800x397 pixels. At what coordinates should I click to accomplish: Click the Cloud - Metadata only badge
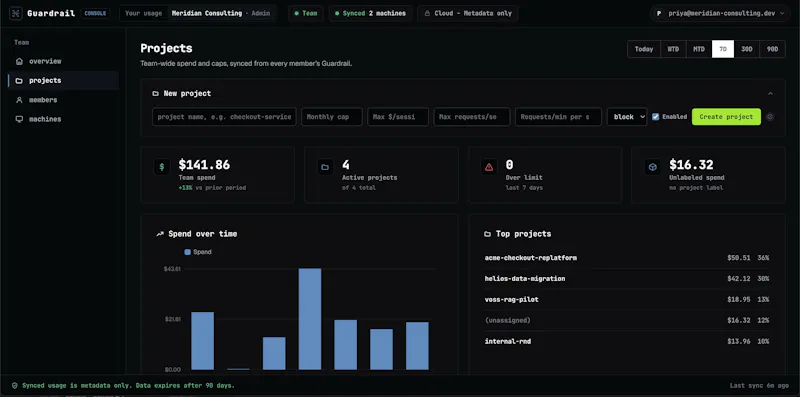tap(468, 14)
